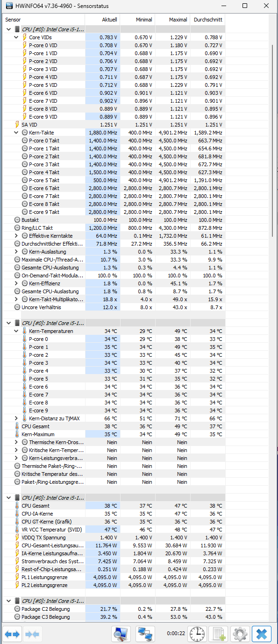Collapse the Core VIDs tree node
This screenshot has height=644, width=278.
[17, 37]
